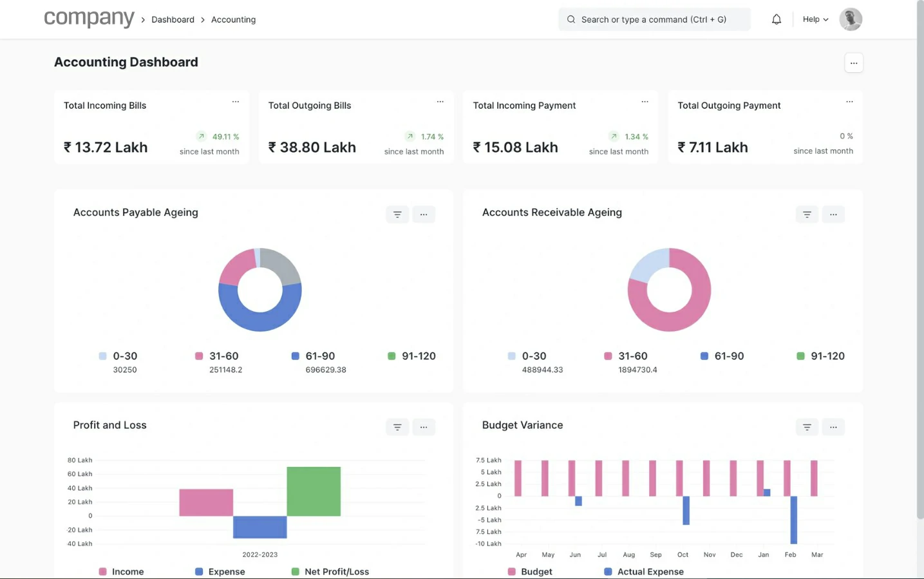Open Accounts Payable Ageing more options menu
The image size is (924, 579).
tap(424, 214)
